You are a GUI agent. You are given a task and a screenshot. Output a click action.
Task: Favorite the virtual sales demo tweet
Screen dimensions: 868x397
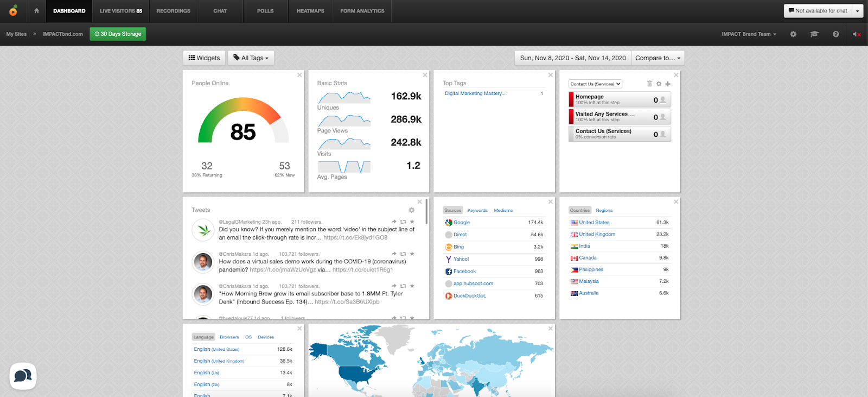412,254
